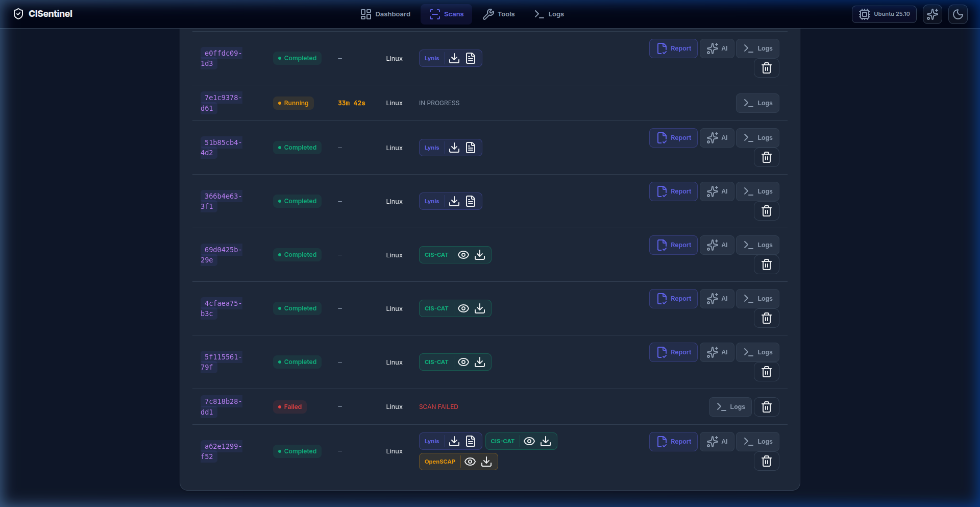This screenshot has width=980, height=507.
Task: Open Report for scan a62e1299-f52
Action: 674,442
